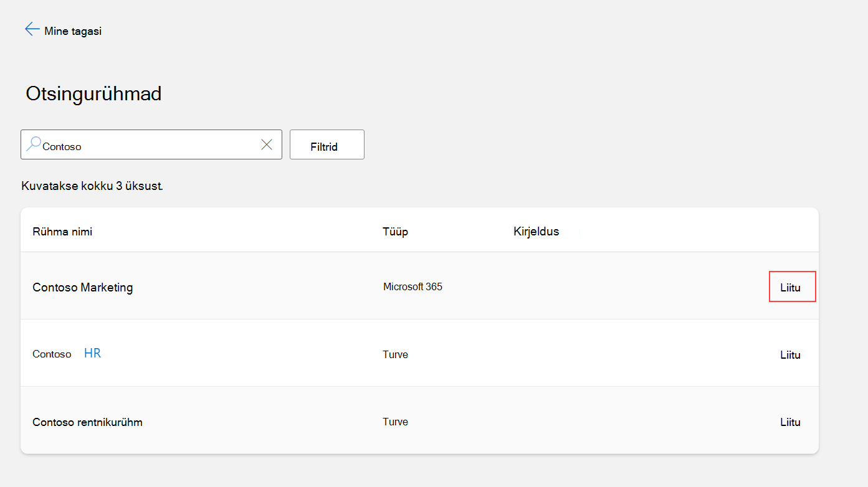The width and height of the screenshot is (868, 487).
Task: Click the back arrow icon
Action: pos(32,29)
